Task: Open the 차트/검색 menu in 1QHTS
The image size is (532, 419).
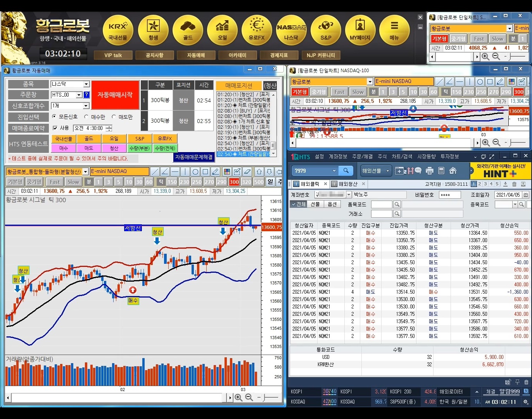Action: coord(402,156)
